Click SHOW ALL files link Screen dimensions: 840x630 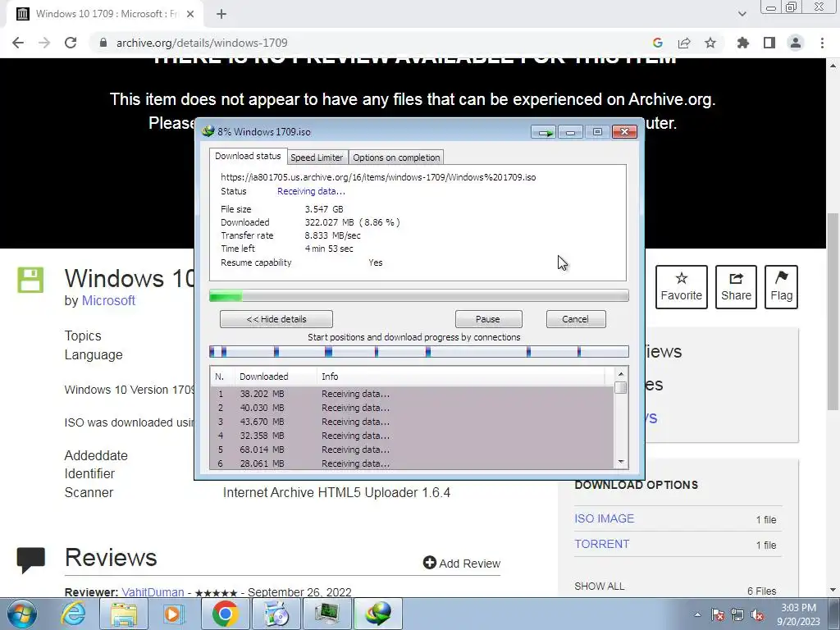click(x=600, y=586)
